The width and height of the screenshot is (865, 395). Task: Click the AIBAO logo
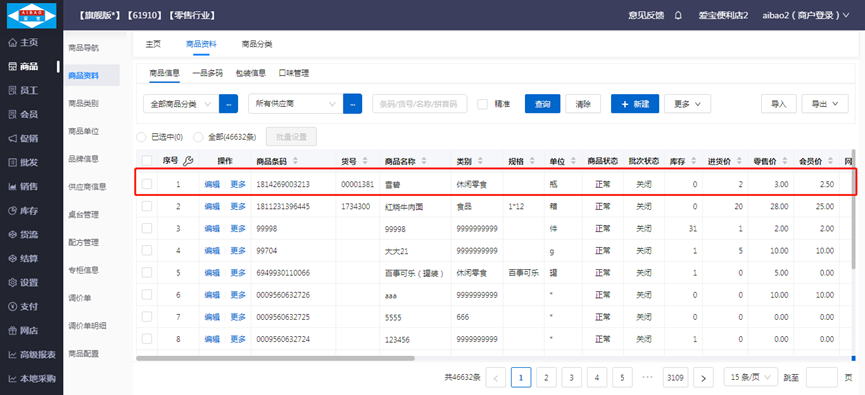[31, 15]
